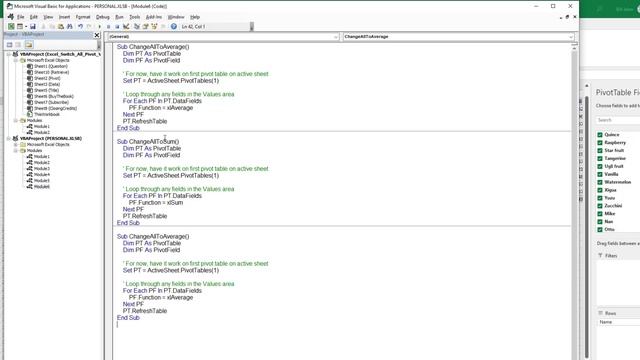This screenshot has width=640, height=360.
Task: Uncheck the Tangerine field checkbox
Action: tap(600, 158)
